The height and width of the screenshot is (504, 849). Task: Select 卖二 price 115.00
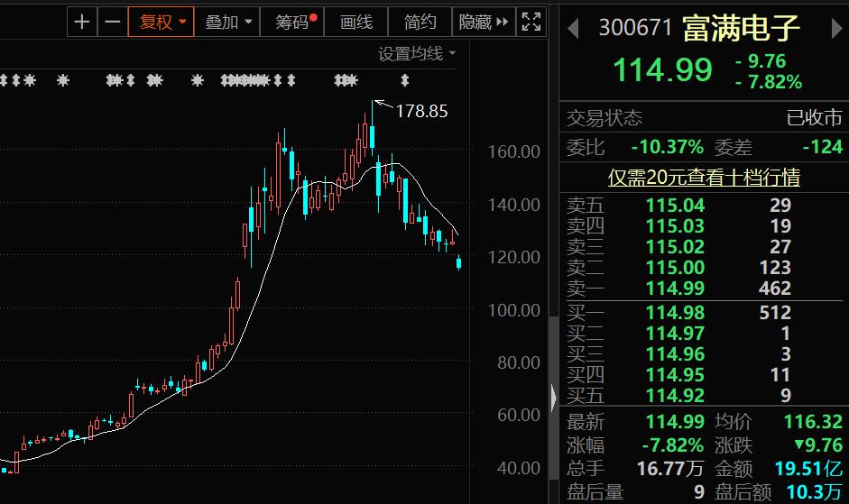coord(675,268)
